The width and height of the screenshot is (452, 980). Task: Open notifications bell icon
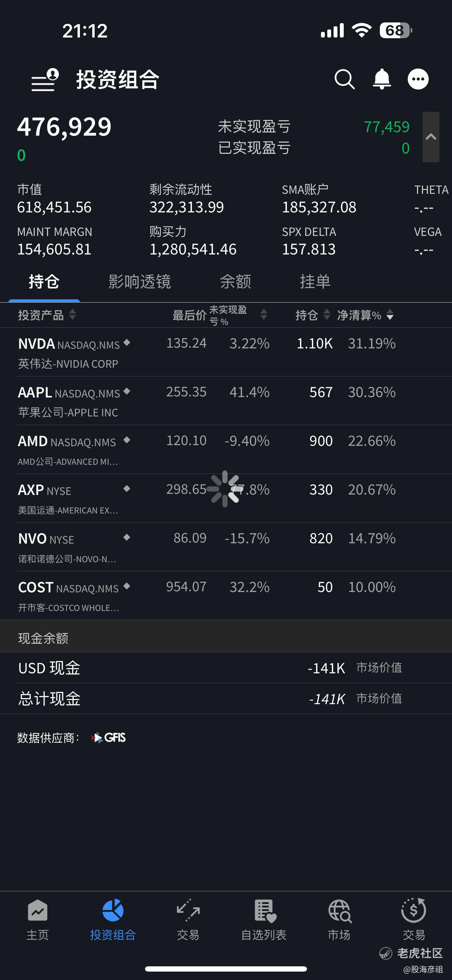[x=382, y=80]
